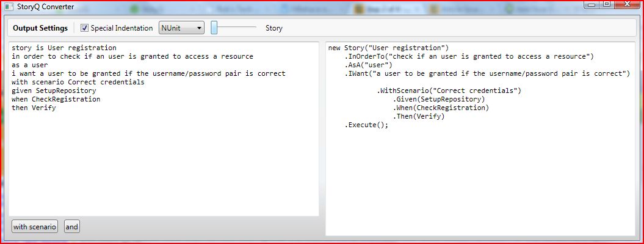
Task: Click output line '.Execute();'
Action: click(x=366, y=125)
